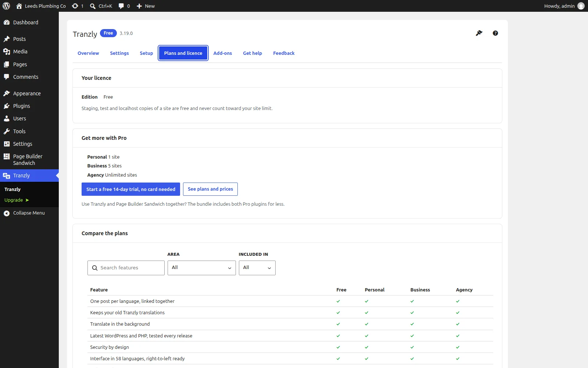
Task: Click the Howdy, admin account link
Action: pyautogui.click(x=564, y=6)
